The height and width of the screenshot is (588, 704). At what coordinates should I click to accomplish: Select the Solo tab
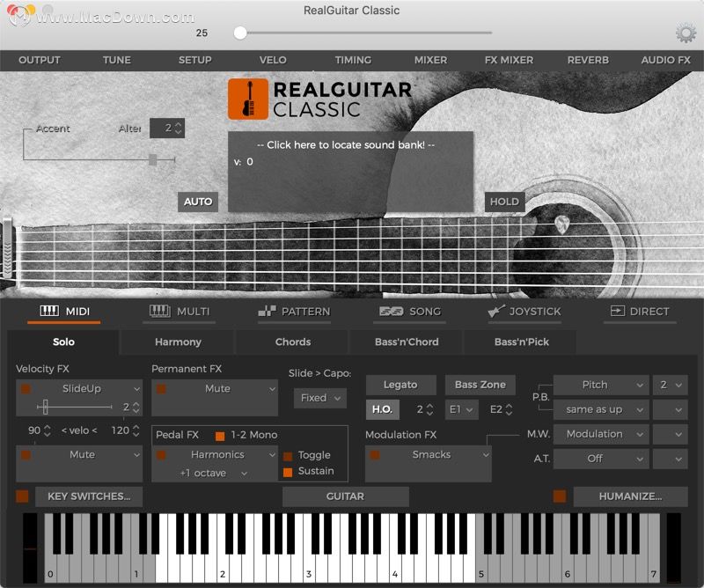[x=63, y=342]
